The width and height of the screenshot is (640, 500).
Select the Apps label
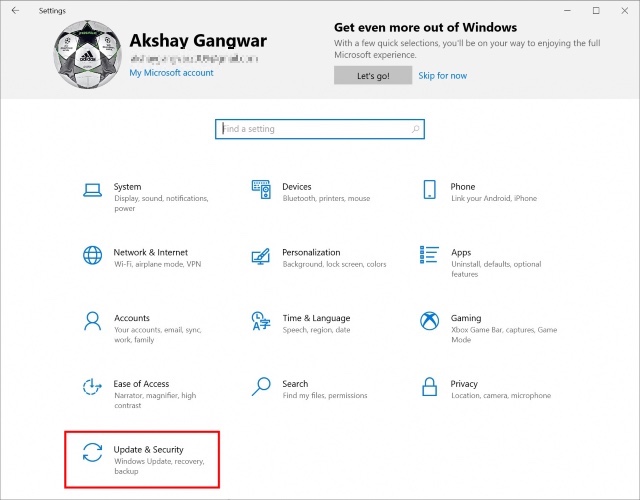[461, 252]
